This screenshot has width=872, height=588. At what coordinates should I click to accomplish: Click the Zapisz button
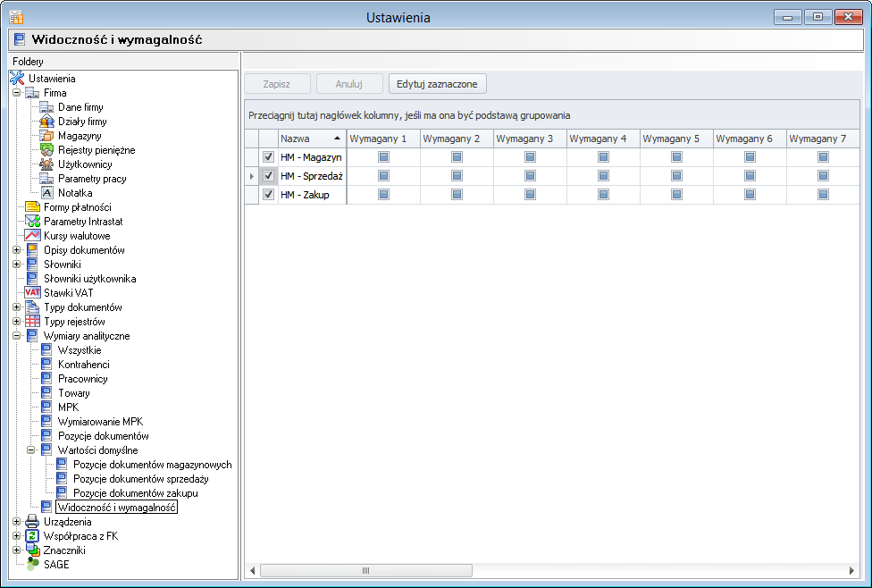(x=277, y=84)
